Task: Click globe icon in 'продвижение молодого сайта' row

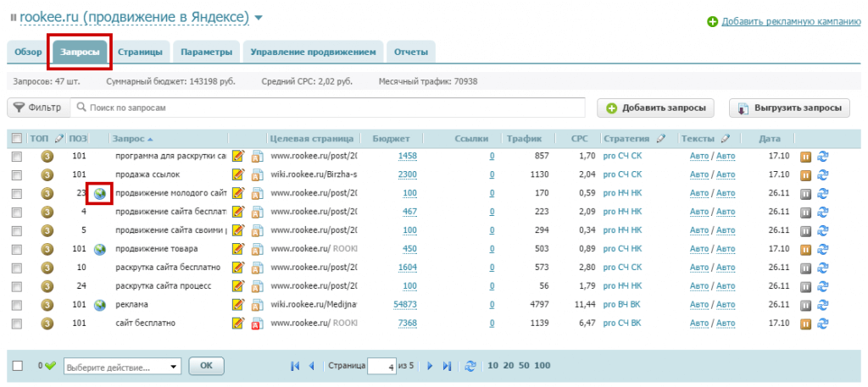Action: point(100,193)
